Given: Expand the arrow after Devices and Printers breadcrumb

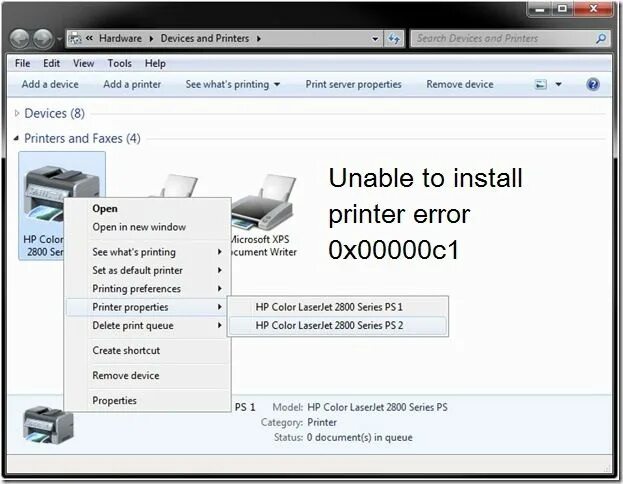Looking at the screenshot, I should pos(259,39).
